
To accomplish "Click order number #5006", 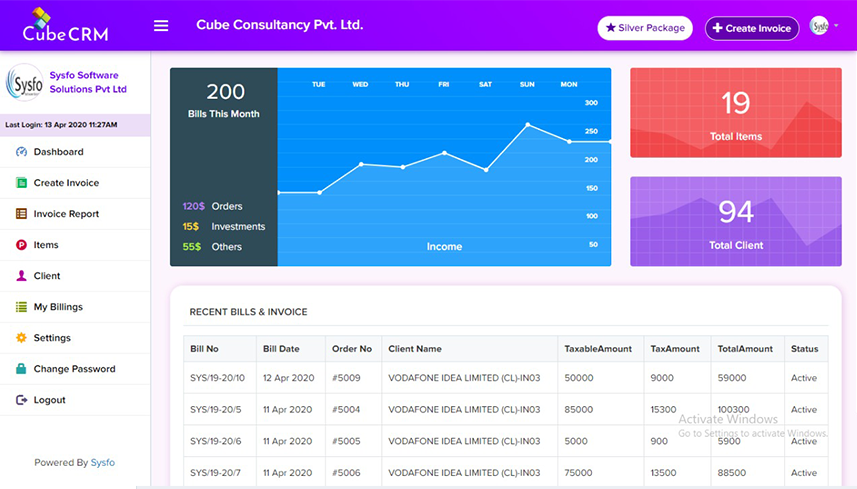I will click(x=346, y=473).
